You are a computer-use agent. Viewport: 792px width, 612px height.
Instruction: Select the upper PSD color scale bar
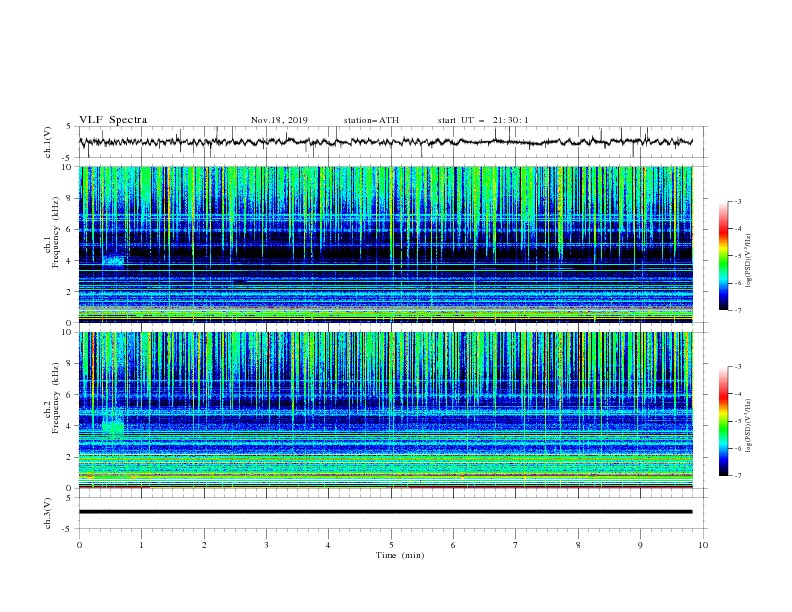(723, 255)
